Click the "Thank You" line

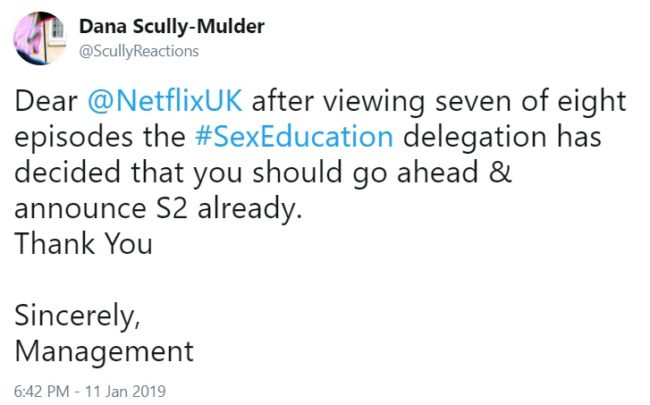83,244
